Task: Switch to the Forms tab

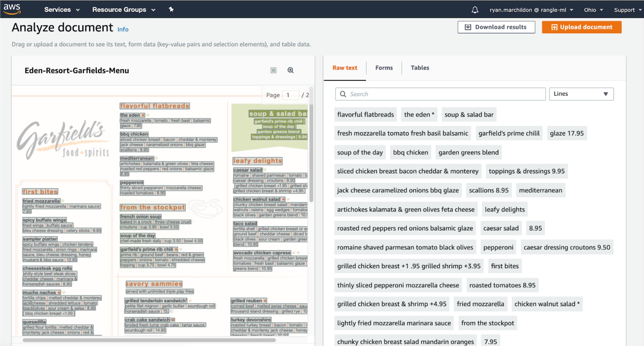Action: click(384, 68)
